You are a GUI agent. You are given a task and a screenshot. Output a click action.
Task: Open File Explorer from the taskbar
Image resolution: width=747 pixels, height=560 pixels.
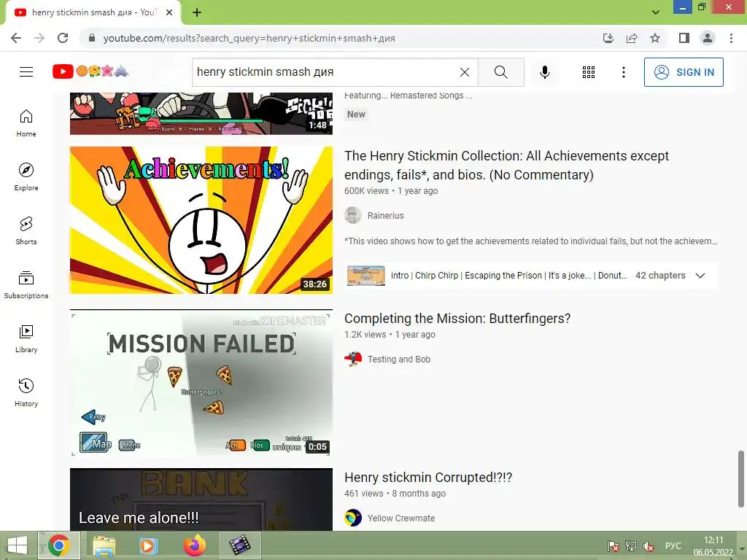pyautogui.click(x=104, y=545)
